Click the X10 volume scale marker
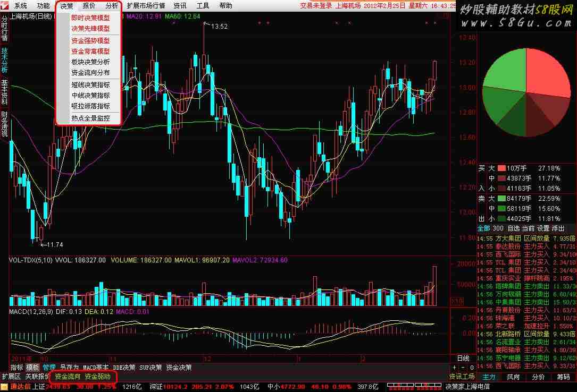 click(x=457, y=301)
